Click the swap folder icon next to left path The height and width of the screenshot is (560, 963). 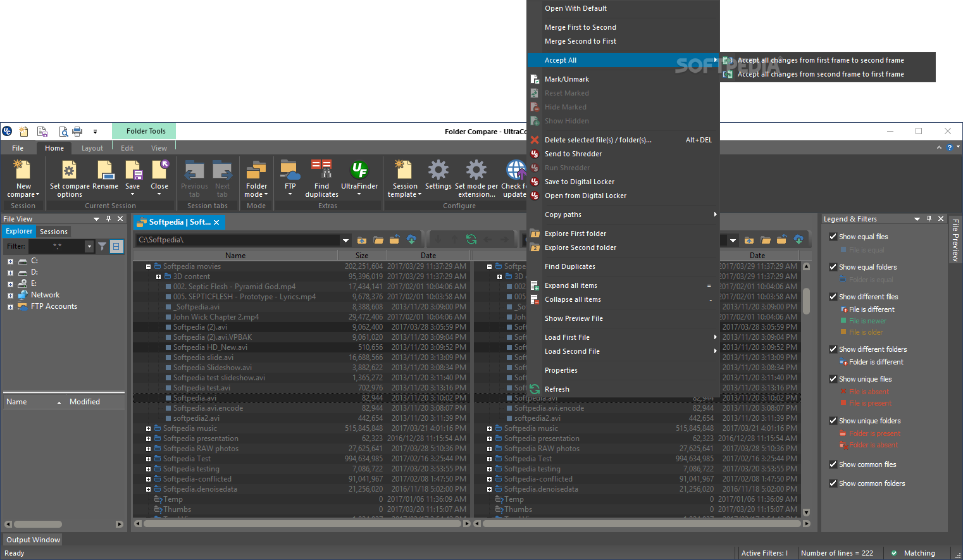[395, 240]
